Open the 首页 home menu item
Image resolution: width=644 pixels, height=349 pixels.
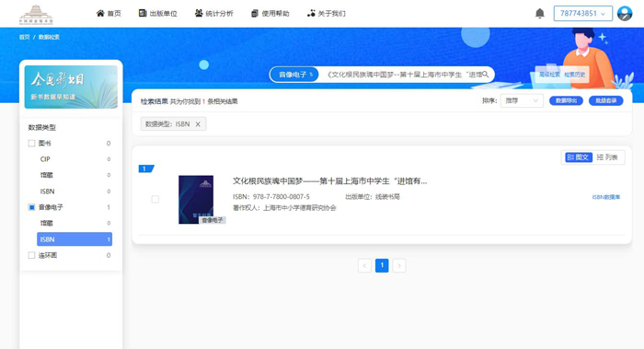click(x=109, y=14)
